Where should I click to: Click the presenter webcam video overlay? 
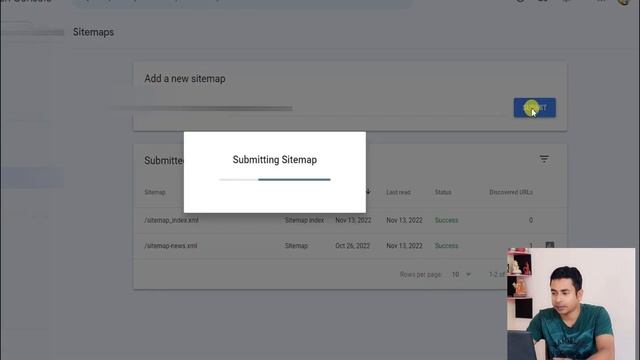pos(571,304)
